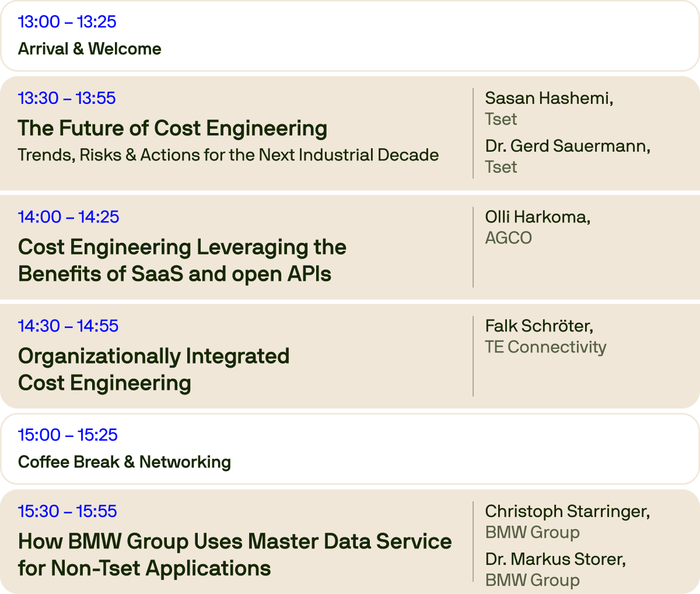Click speaker name Christoph Starringer

pos(567,511)
